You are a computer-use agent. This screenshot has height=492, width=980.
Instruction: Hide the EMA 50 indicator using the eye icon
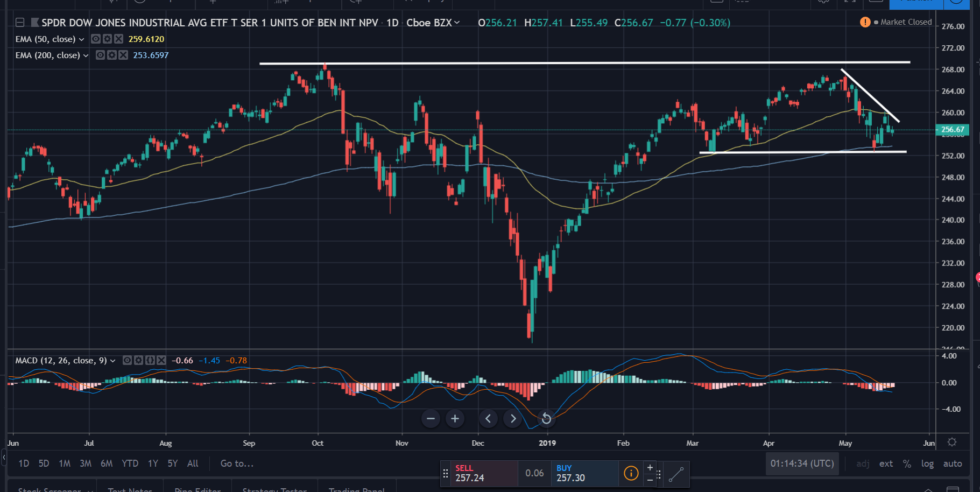point(96,39)
